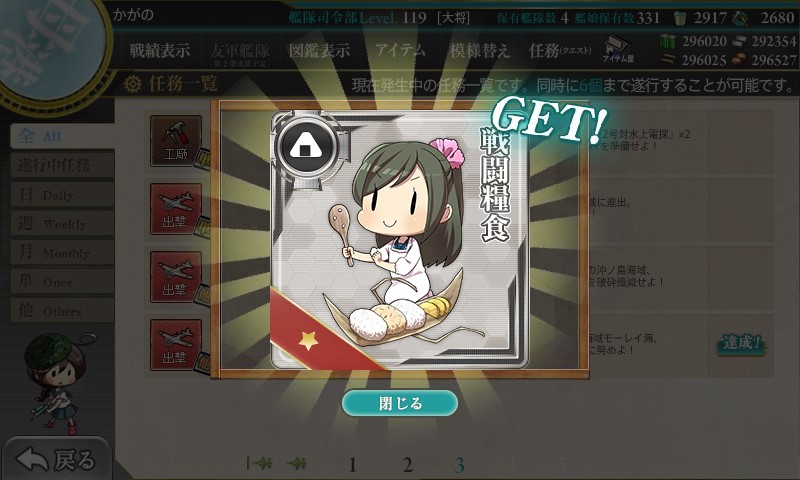
Task: Jump to first quest page arrow
Action: 259,463
